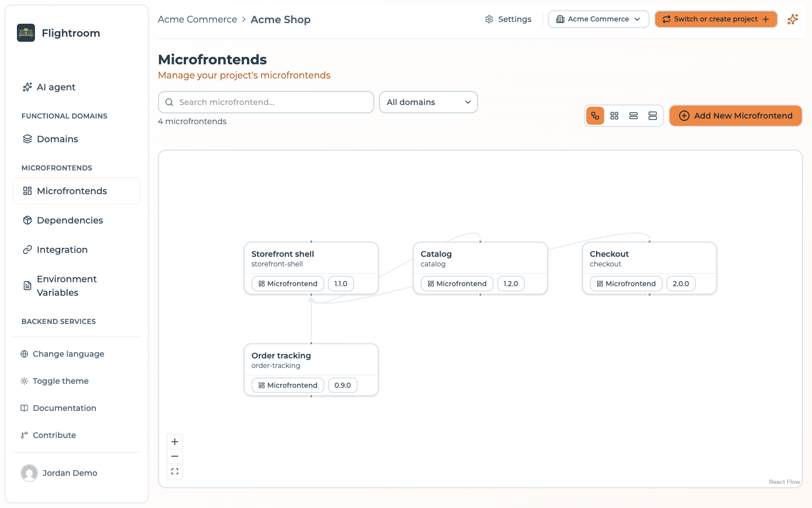The height and width of the screenshot is (508, 812).
Task: Click Microfrontend badge on Storefront shell
Action: [x=288, y=283]
